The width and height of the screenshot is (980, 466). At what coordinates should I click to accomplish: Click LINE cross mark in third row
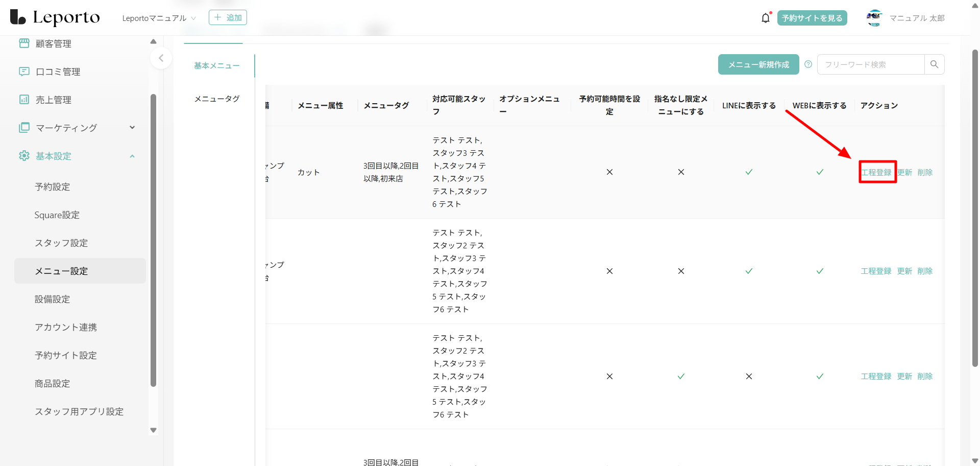click(x=749, y=376)
